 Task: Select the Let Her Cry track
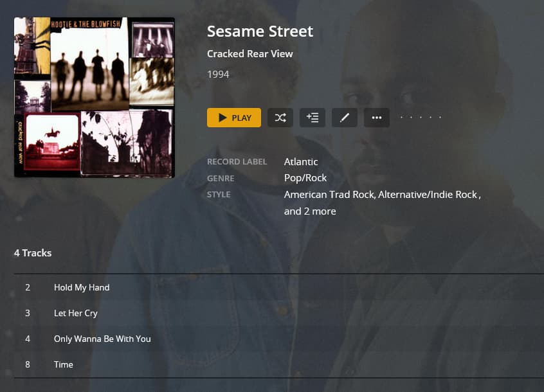pos(76,313)
